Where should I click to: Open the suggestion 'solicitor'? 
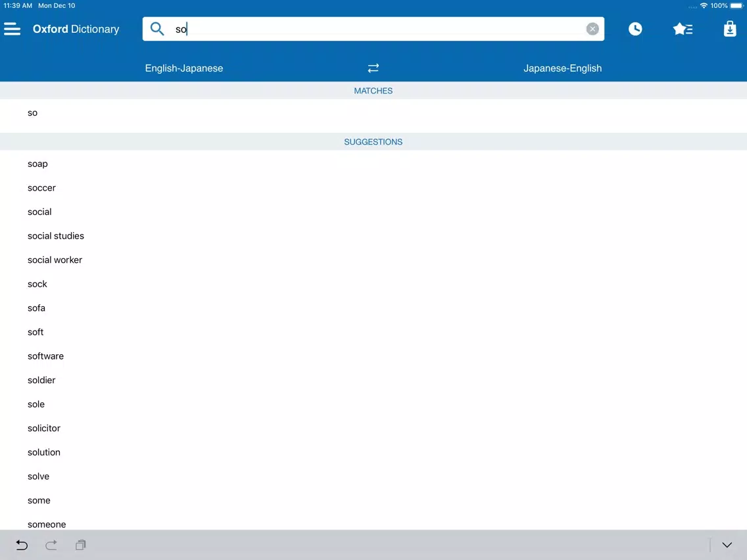pyautogui.click(x=373, y=428)
